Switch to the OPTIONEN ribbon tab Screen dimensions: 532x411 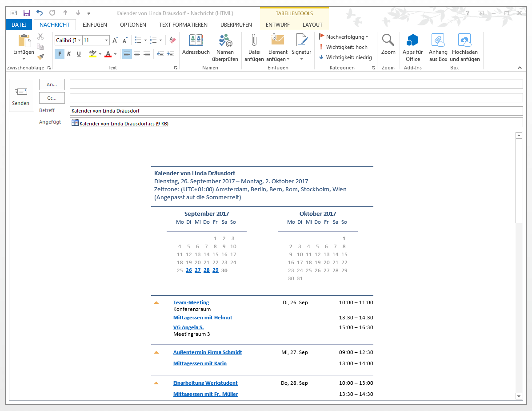[x=132, y=25]
